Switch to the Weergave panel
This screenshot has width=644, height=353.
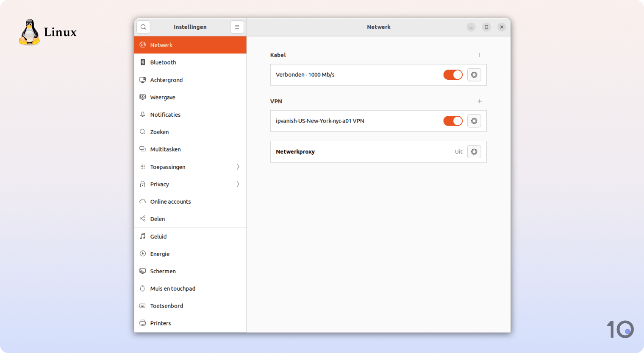[190, 97]
